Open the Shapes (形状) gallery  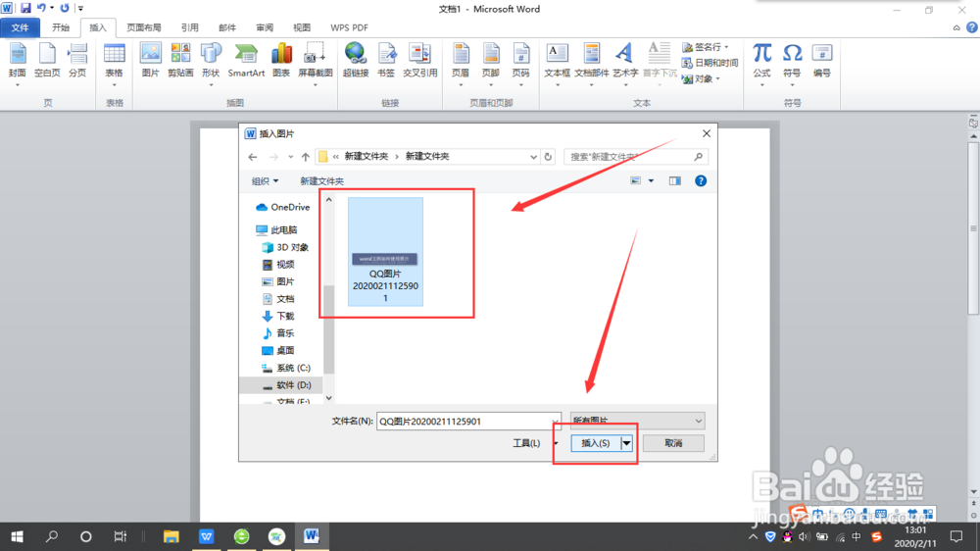(211, 62)
